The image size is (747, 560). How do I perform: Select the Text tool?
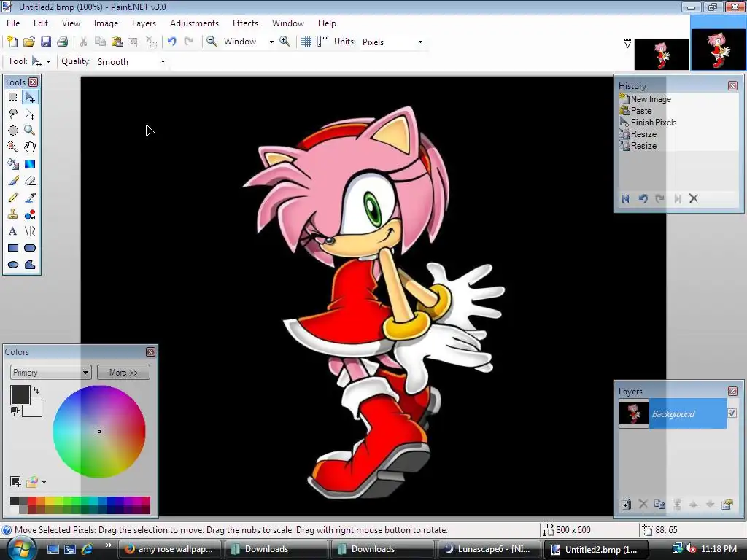13,231
